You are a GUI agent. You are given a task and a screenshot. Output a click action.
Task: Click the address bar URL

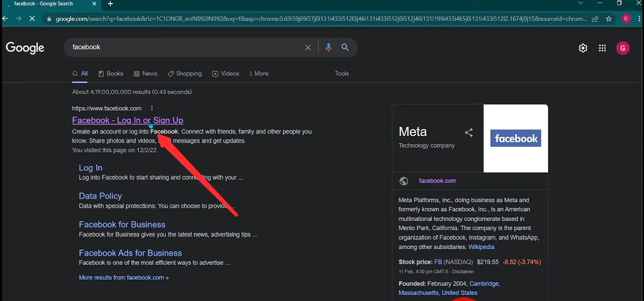pos(321,19)
